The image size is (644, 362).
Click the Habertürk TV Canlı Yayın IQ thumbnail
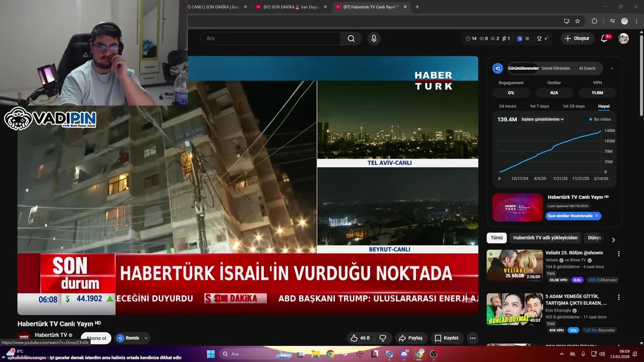click(517, 207)
